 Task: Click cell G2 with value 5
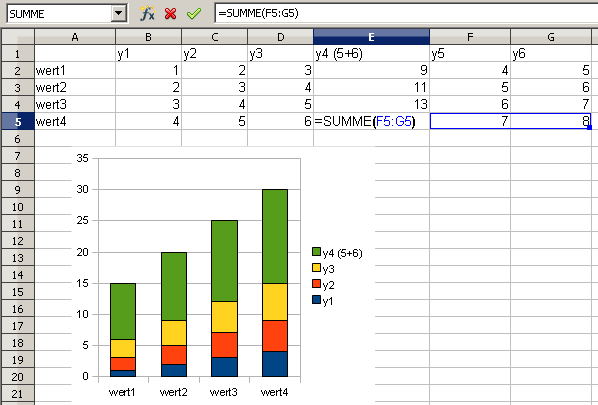point(551,71)
